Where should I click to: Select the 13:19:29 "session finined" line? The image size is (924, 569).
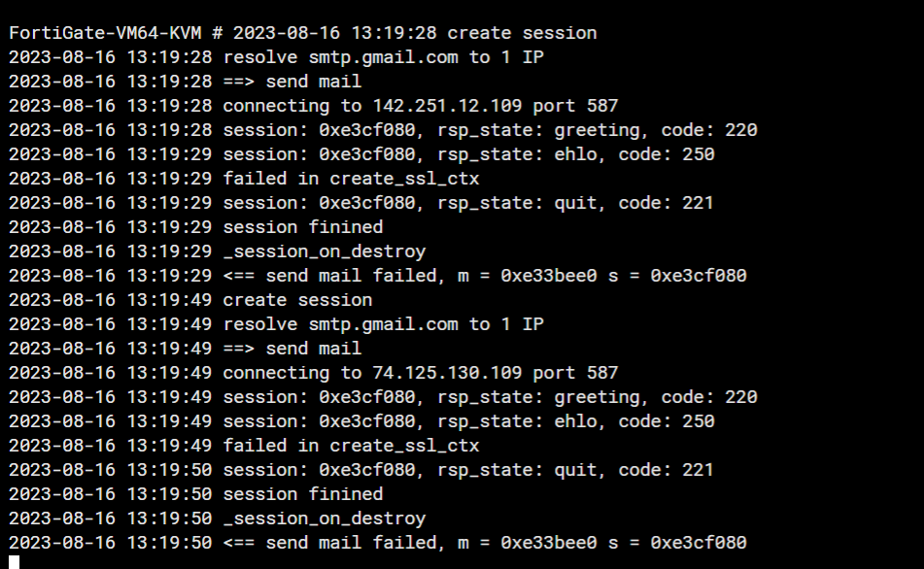[x=303, y=227]
